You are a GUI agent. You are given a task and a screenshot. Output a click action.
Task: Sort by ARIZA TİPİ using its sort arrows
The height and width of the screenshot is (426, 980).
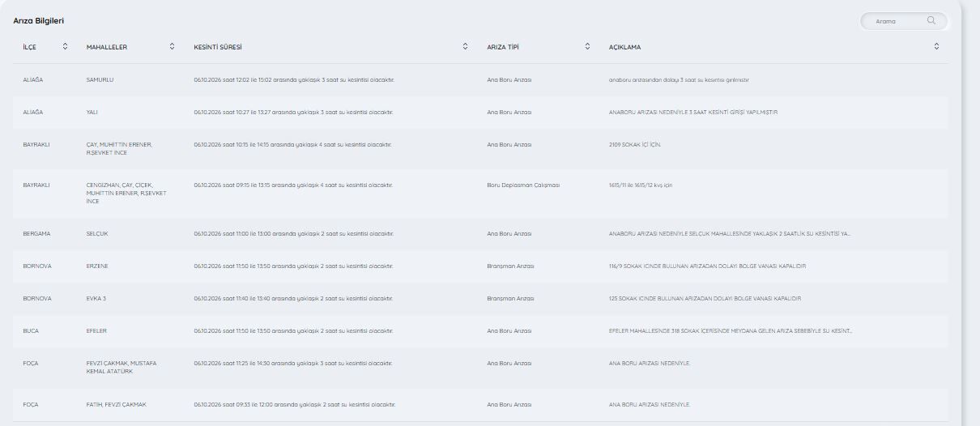pos(587,47)
